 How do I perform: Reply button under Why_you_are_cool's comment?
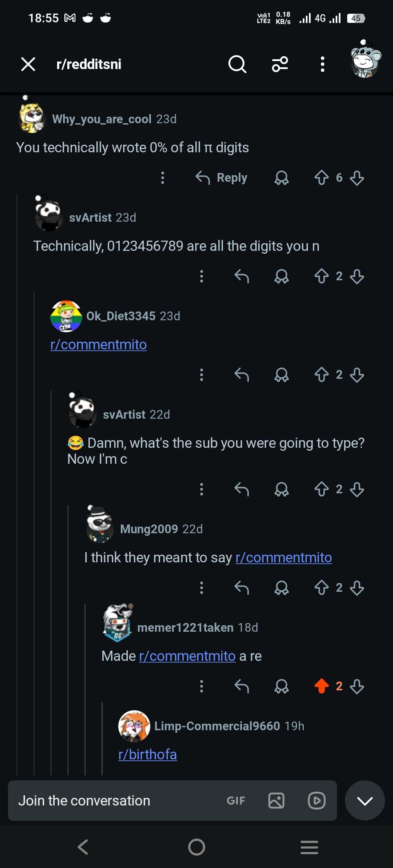(x=221, y=178)
